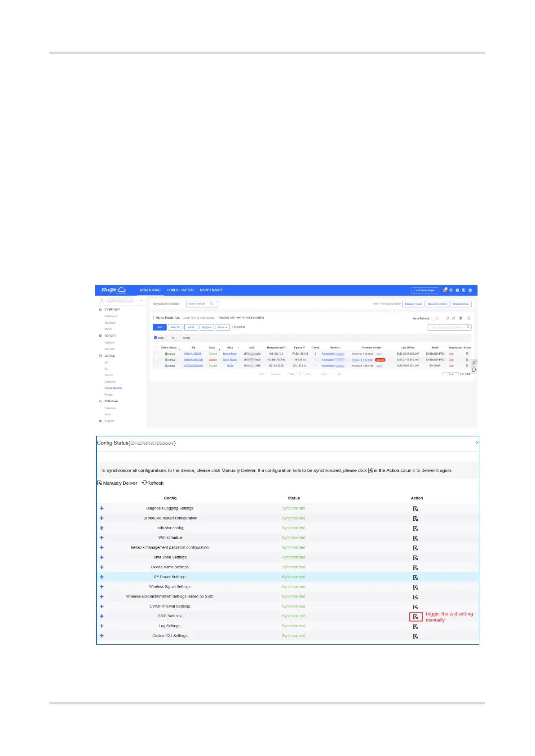Toggle the Auto Refresh switch
Image resolution: width=535 pixels, height=756 pixels.
point(435,318)
